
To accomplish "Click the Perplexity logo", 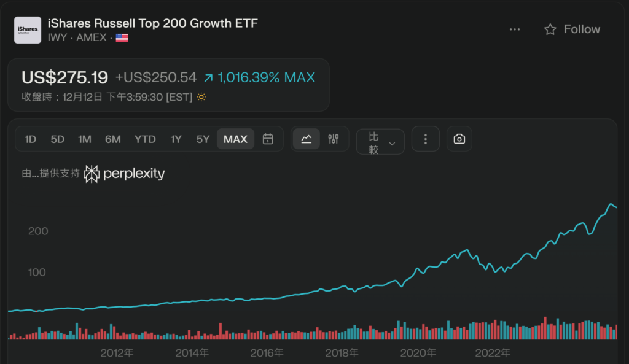I will (x=124, y=174).
